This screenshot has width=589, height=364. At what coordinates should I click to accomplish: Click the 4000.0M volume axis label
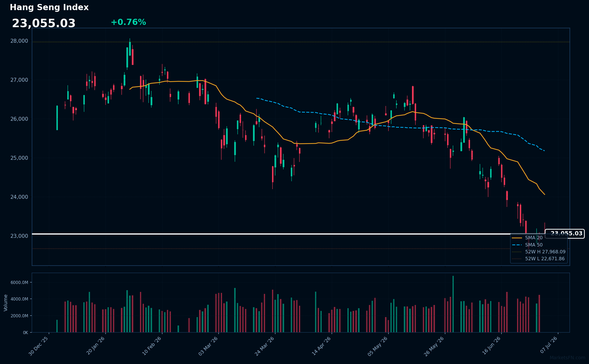19,299
